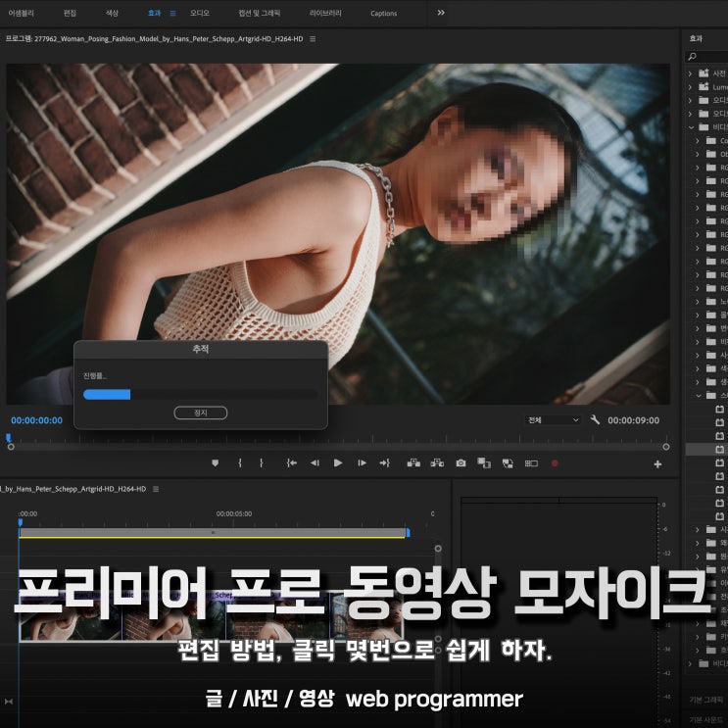
Task: Click the program monitor video preview
Action: click(337, 233)
